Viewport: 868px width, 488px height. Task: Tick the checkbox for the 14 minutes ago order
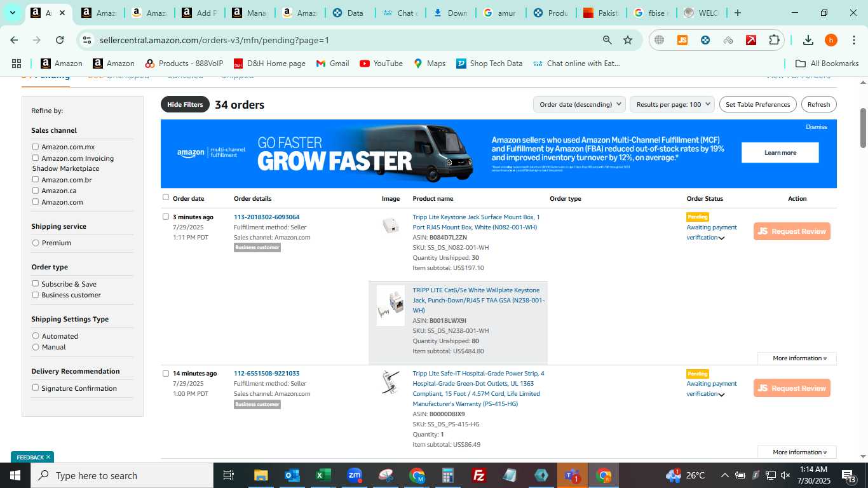tap(166, 374)
